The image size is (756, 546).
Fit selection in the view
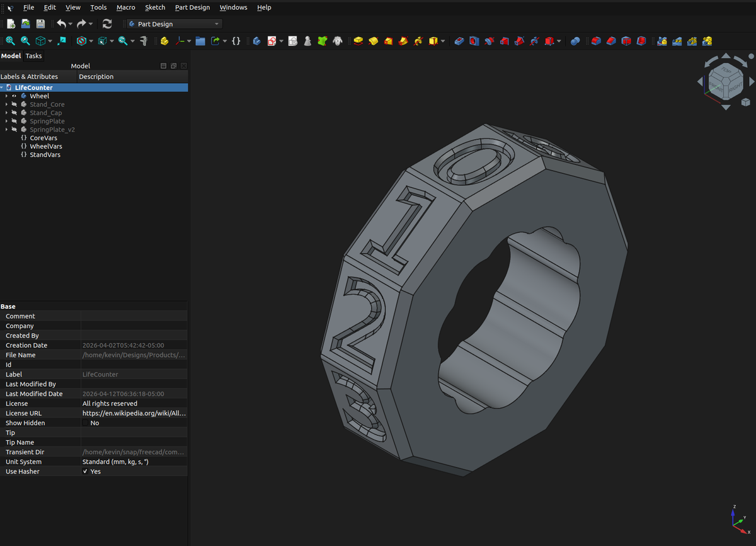[x=25, y=41]
